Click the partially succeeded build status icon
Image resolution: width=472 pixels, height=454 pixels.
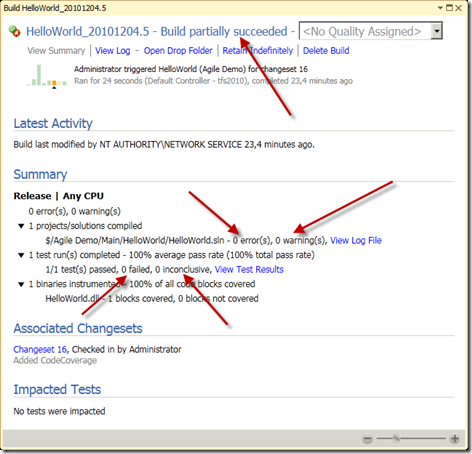14,31
